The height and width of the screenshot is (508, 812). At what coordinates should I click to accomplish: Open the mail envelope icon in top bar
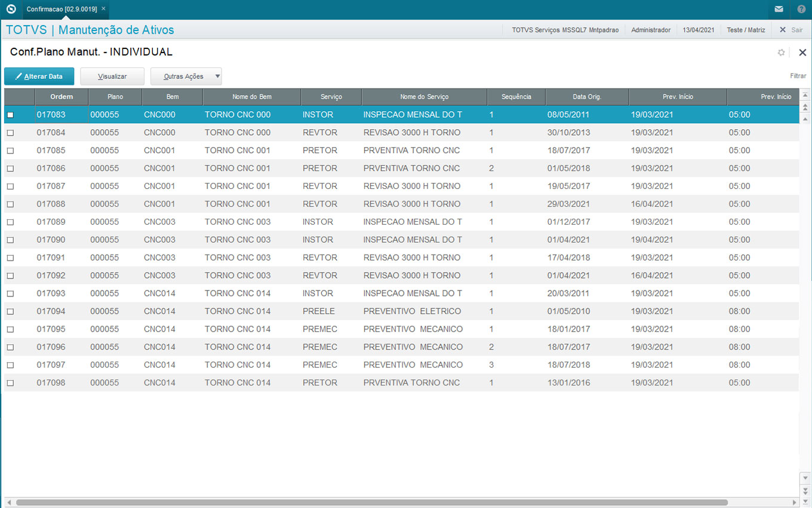779,9
